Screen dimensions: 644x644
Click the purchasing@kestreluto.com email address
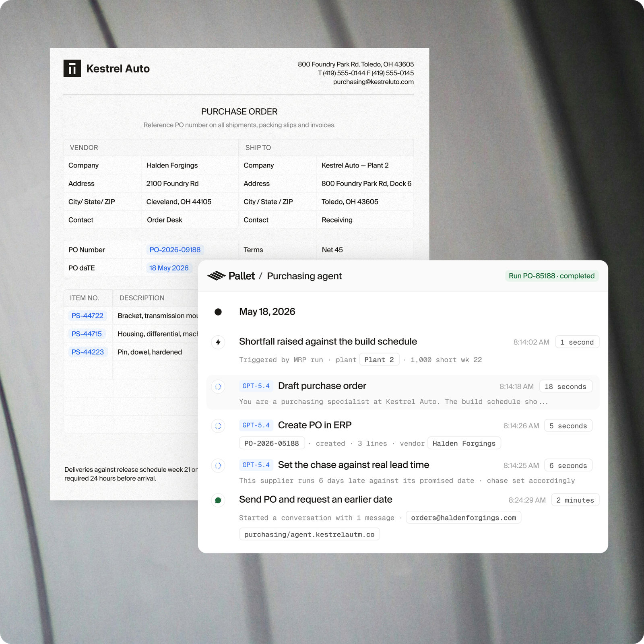(x=373, y=82)
